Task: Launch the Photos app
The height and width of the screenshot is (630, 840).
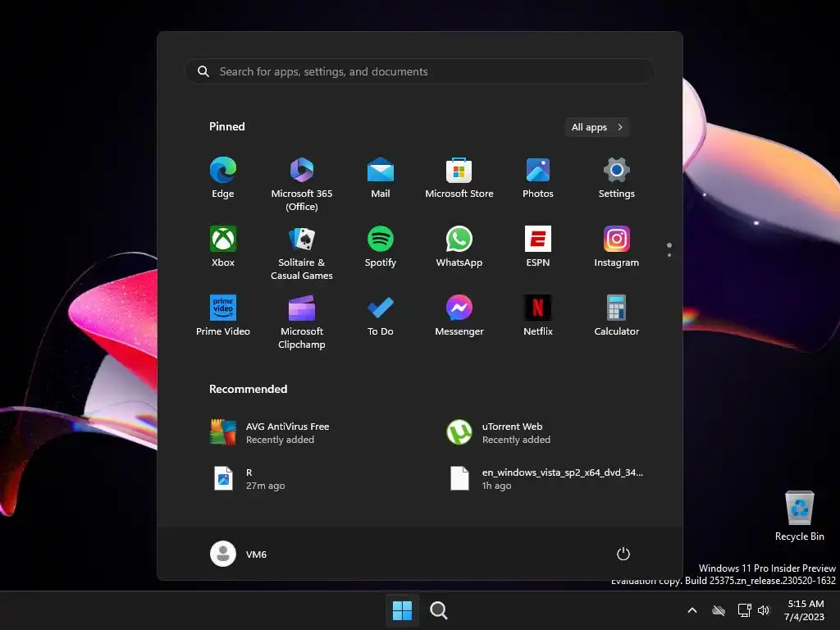Action: [x=538, y=178]
